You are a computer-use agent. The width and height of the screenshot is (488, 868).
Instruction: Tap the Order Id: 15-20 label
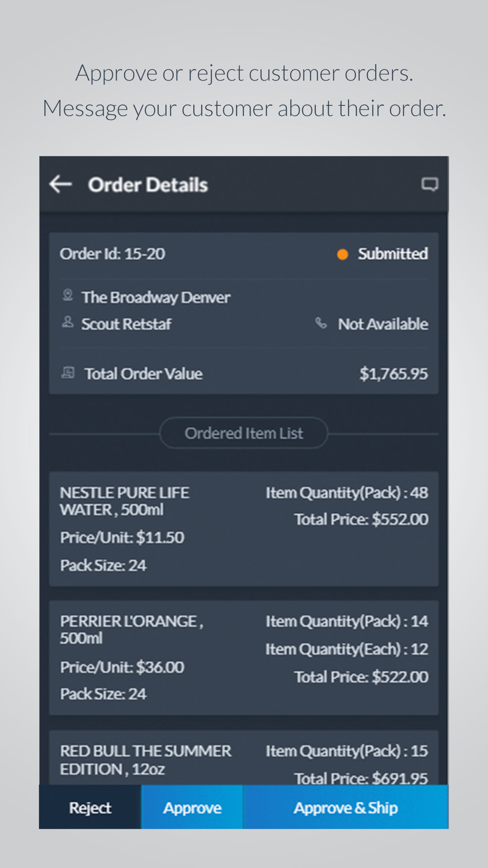click(x=112, y=254)
